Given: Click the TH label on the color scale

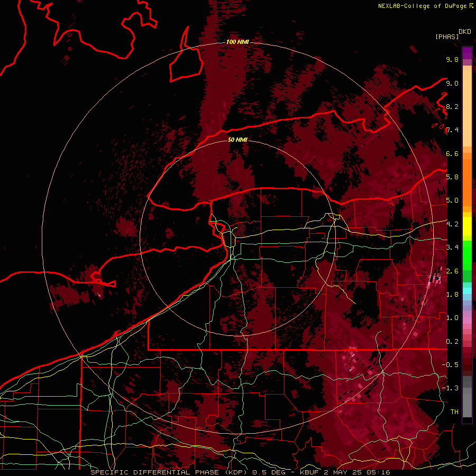Looking at the screenshot, I should tap(454, 412).
